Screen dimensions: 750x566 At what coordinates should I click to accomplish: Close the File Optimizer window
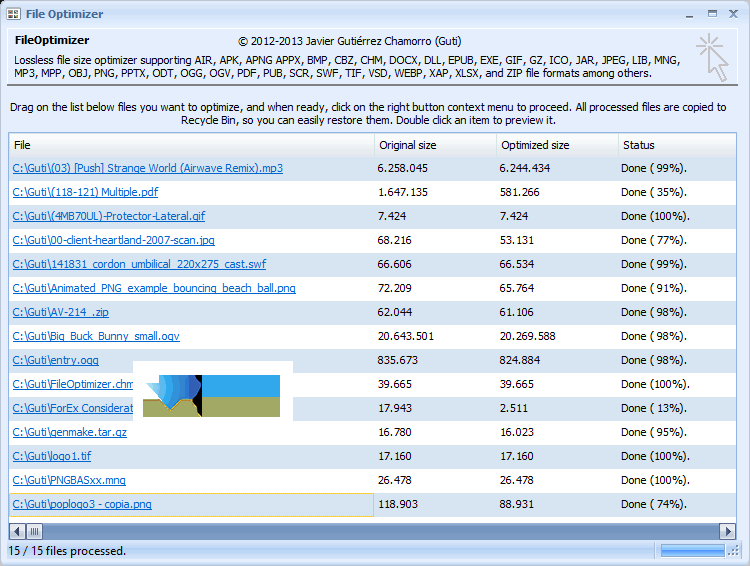pyautogui.click(x=733, y=14)
